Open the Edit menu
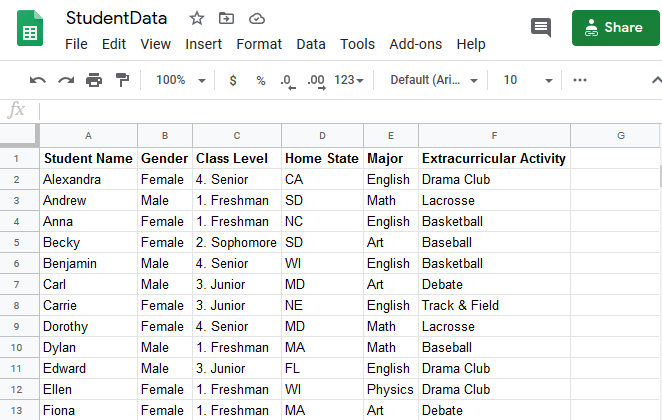 114,44
